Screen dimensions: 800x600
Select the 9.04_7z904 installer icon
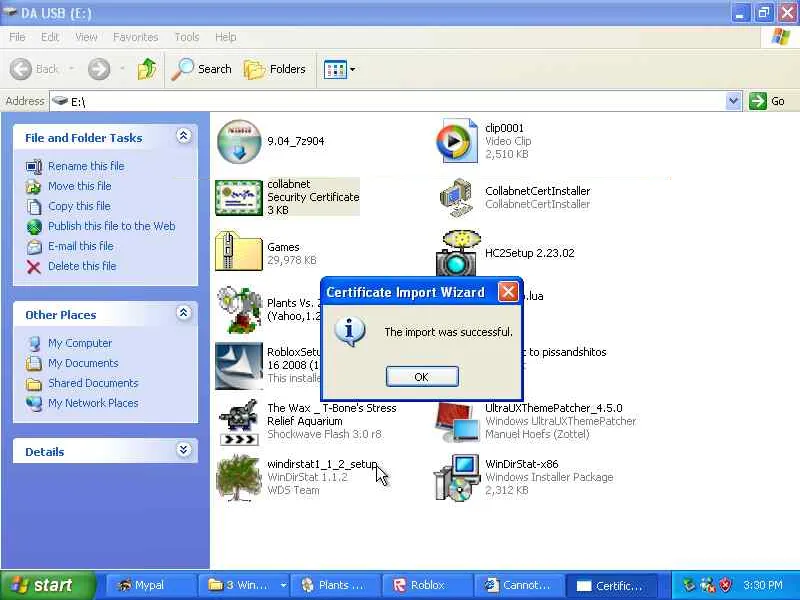[239, 141]
